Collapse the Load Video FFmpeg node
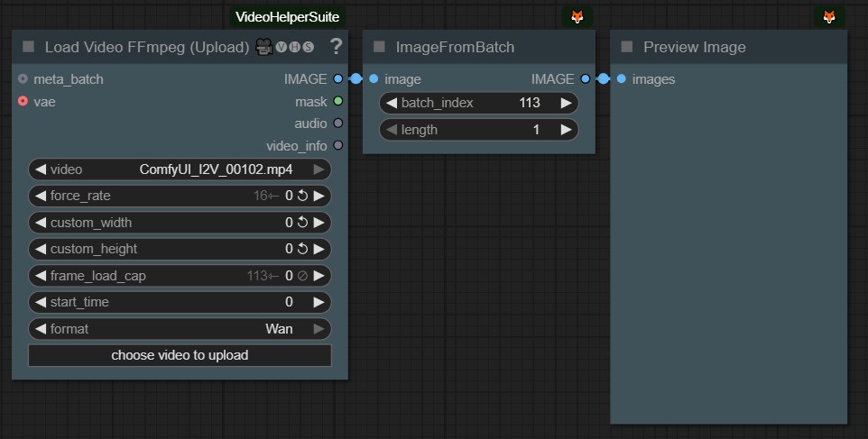 point(28,47)
